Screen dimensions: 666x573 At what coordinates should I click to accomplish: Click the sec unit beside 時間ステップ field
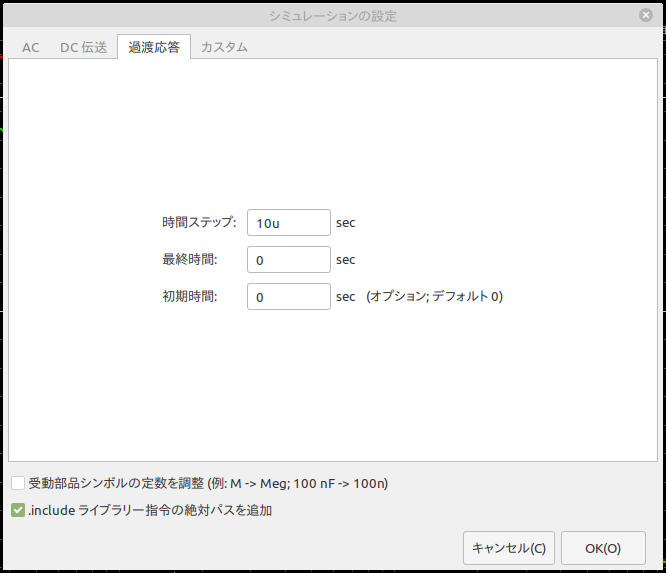(345, 223)
